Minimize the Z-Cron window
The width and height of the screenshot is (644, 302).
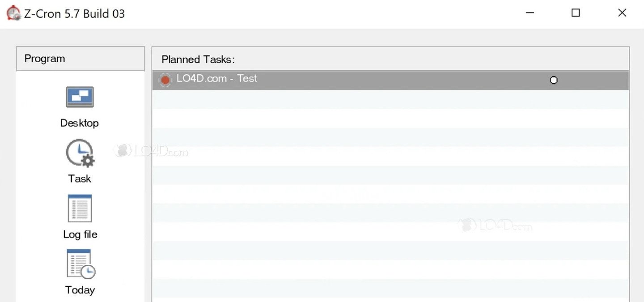530,13
